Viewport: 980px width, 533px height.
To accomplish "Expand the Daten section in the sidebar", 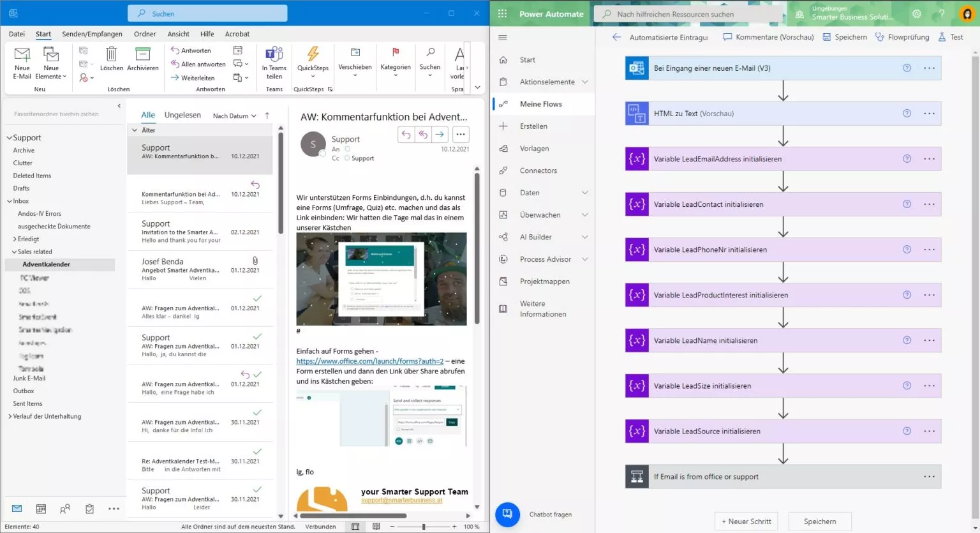I will click(584, 192).
